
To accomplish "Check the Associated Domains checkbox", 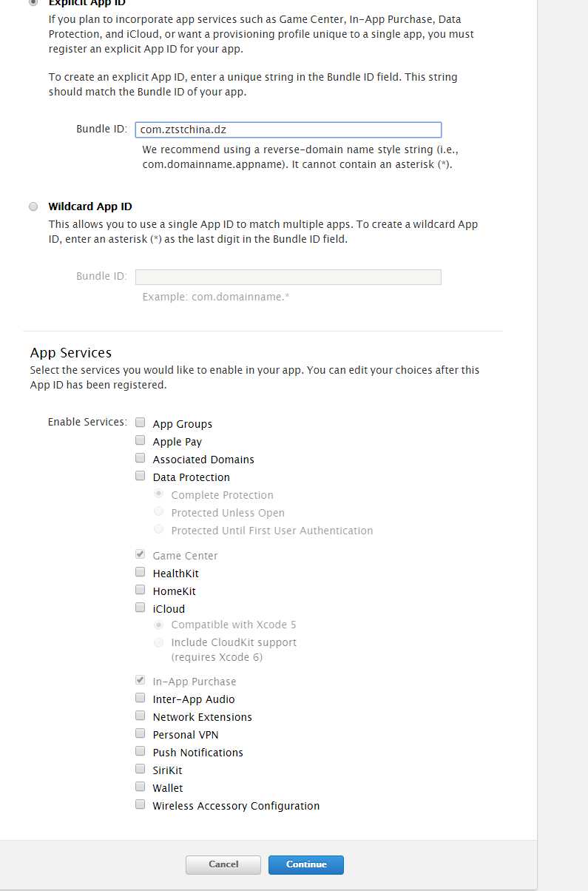I will (x=140, y=458).
